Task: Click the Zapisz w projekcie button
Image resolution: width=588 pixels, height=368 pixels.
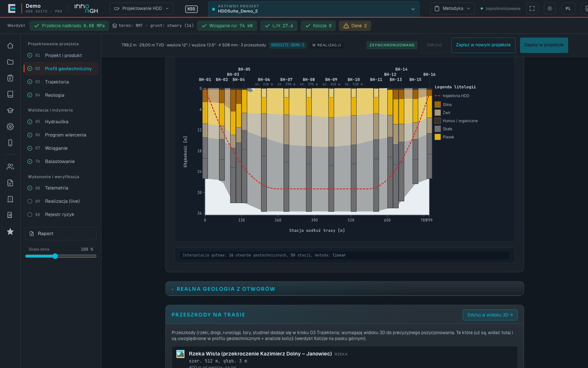Action: 544,45
